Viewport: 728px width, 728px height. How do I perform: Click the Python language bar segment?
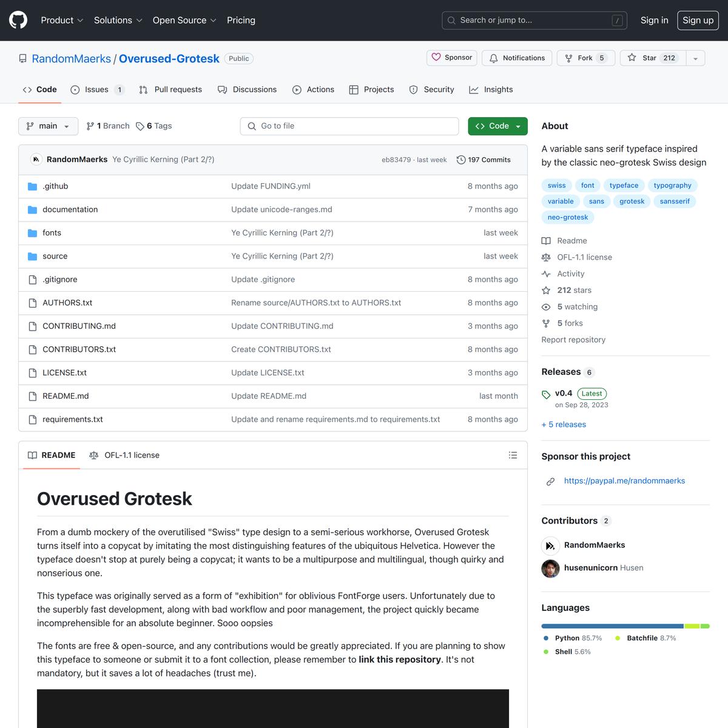(612, 626)
